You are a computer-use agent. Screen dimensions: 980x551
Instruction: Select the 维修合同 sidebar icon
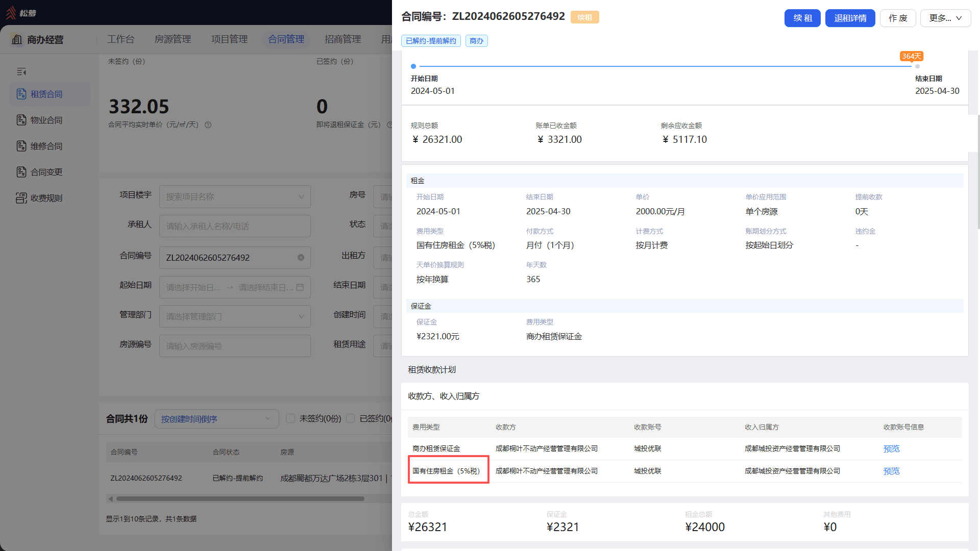point(21,146)
